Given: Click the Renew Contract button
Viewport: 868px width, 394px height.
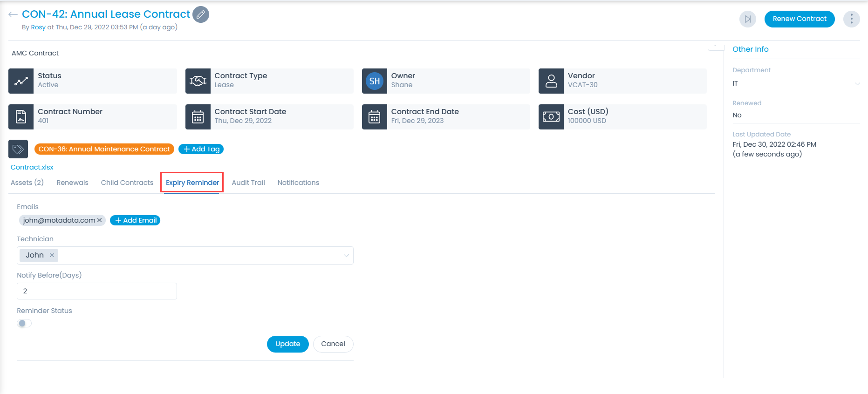Looking at the screenshot, I should [x=799, y=19].
